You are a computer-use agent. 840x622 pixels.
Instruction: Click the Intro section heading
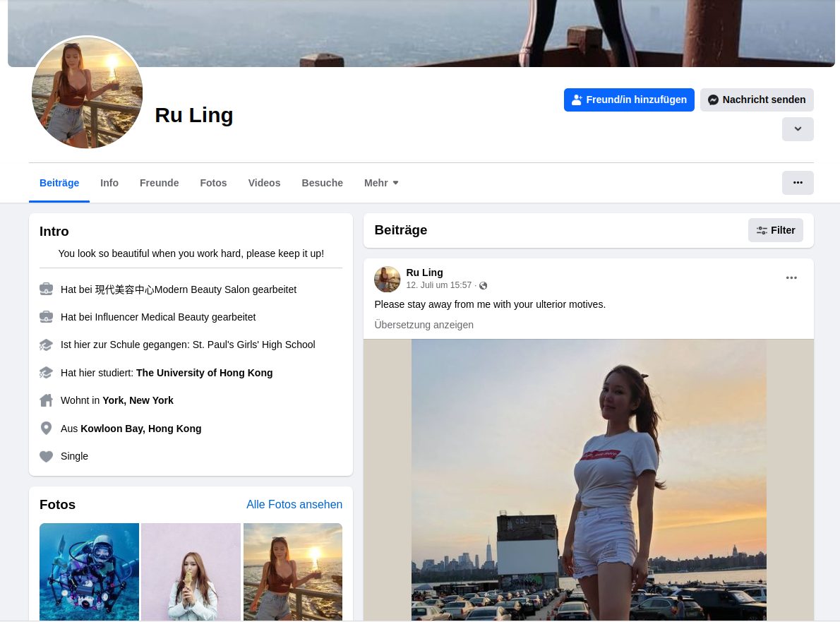(54, 232)
